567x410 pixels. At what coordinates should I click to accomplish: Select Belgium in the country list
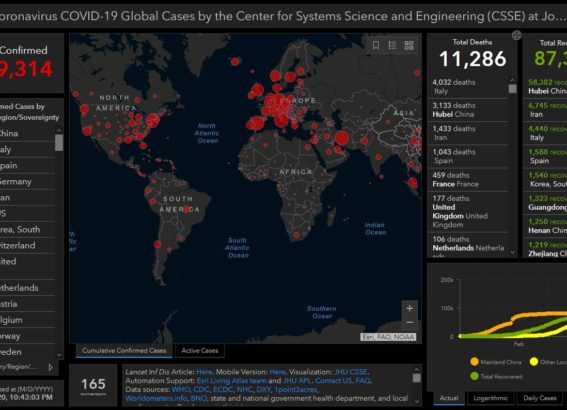pyautogui.click(x=26, y=320)
